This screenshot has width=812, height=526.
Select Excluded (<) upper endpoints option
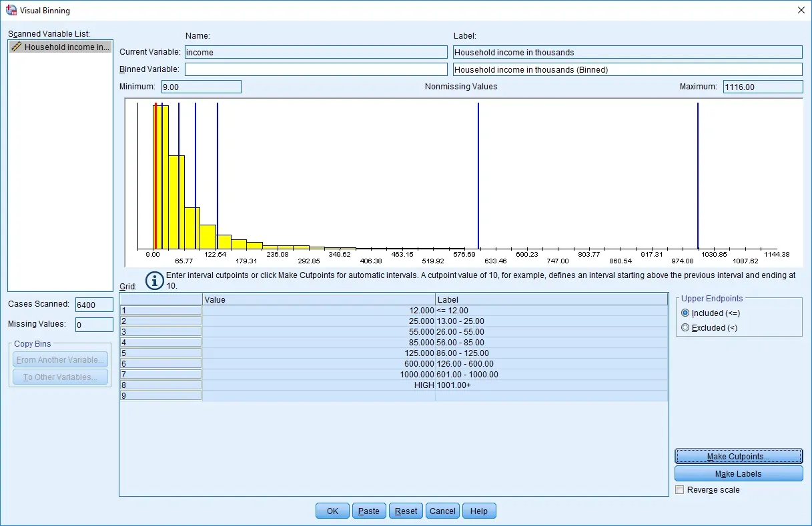click(x=685, y=328)
